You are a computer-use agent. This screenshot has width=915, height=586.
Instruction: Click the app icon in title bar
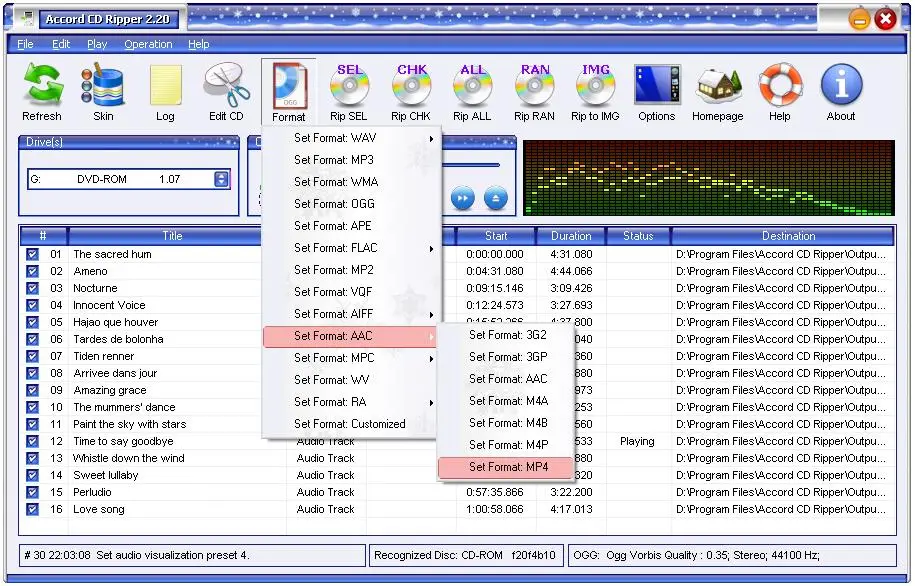click(27, 18)
